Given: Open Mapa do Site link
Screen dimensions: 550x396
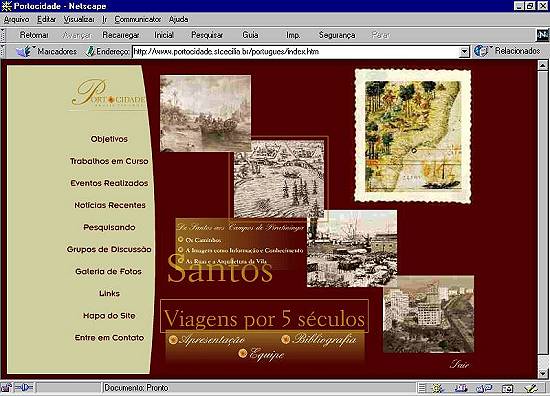Looking at the screenshot, I should click(x=109, y=316).
